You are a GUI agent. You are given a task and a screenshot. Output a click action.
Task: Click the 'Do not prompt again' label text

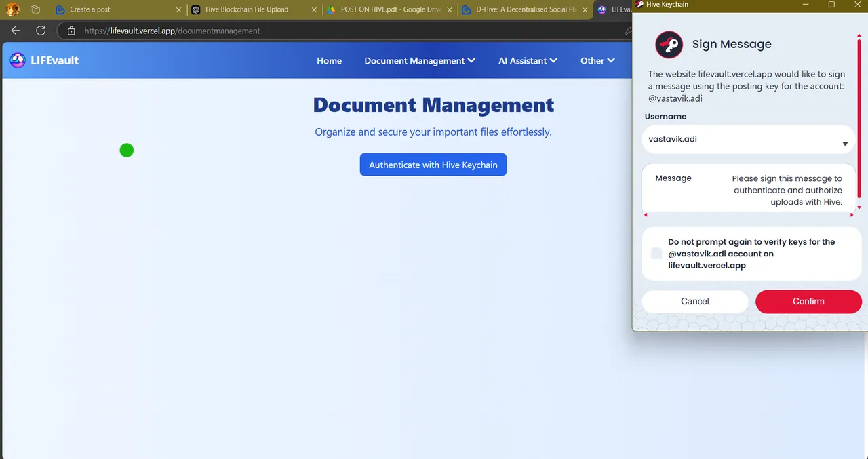click(751, 254)
